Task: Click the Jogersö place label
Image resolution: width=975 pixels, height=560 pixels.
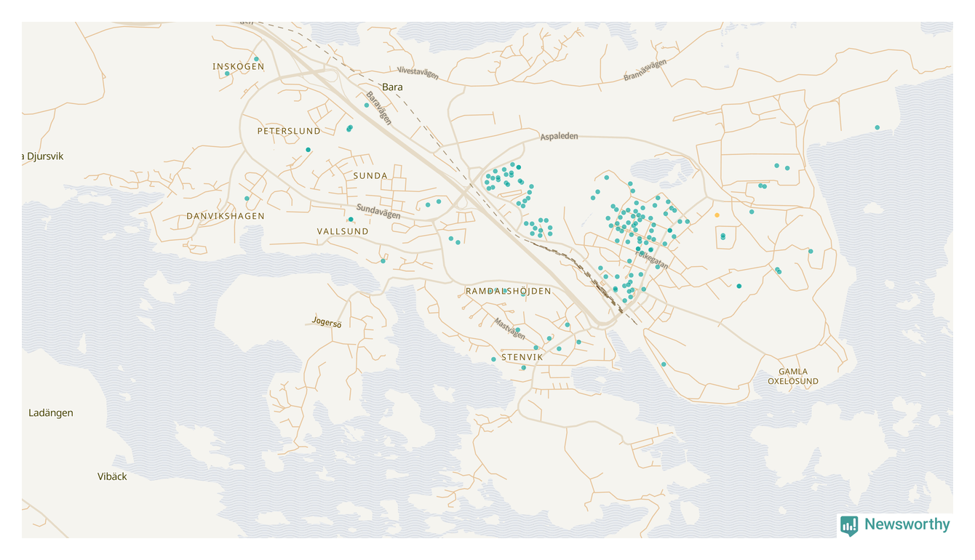Action: pyautogui.click(x=327, y=322)
